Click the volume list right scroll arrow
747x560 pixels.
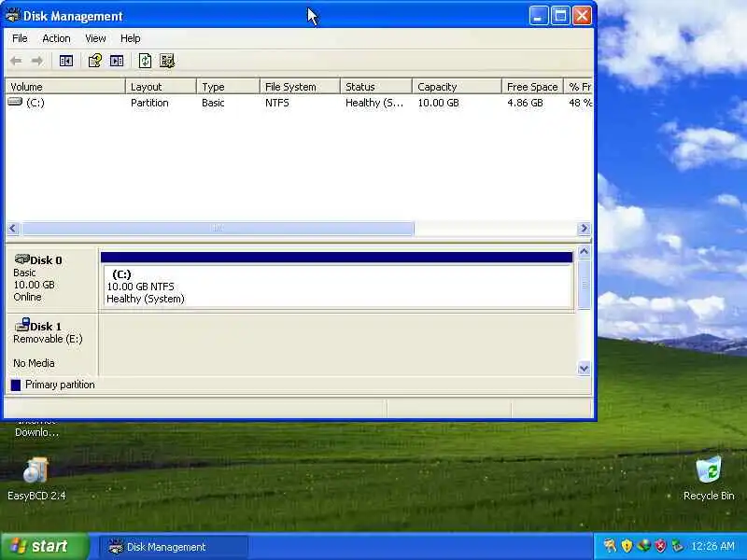click(585, 229)
